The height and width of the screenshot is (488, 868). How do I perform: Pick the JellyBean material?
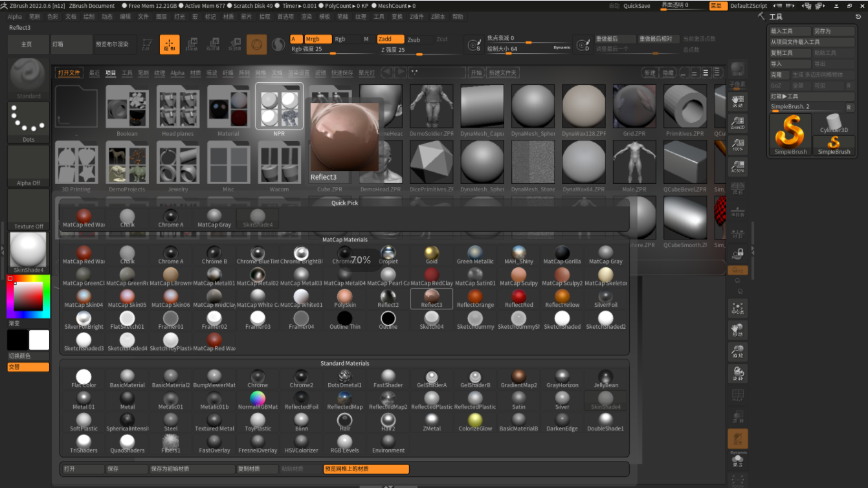pos(605,379)
